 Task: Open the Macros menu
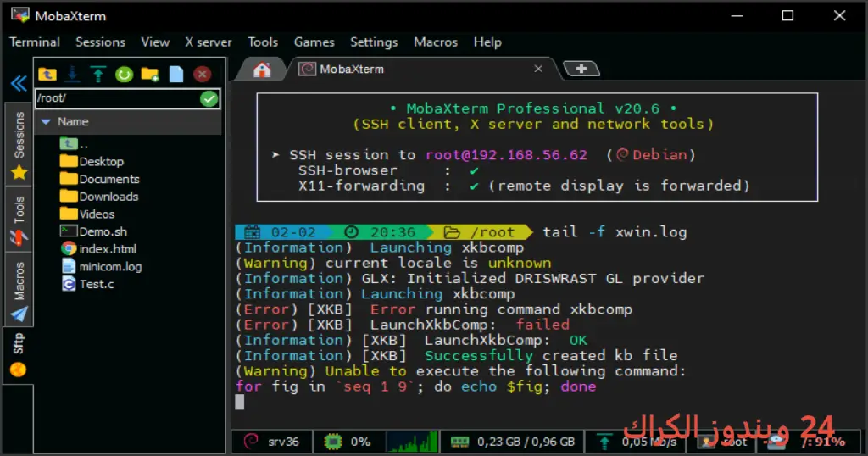tap(436, 42)
